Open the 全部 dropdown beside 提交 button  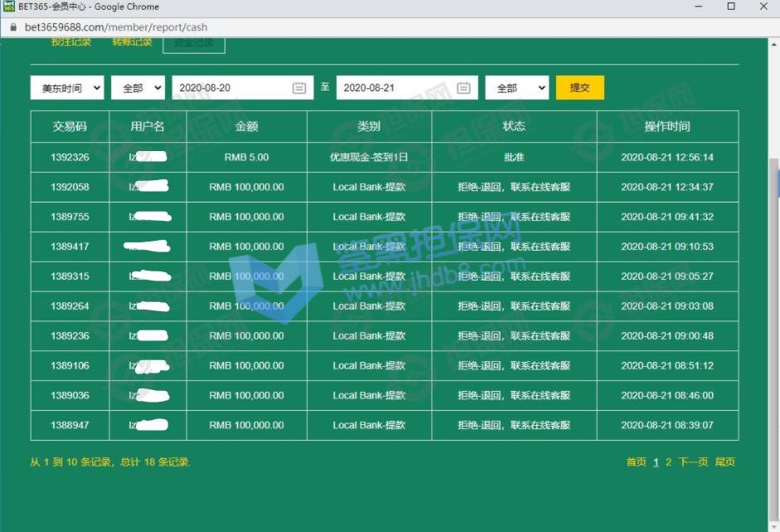pos(517,88)
